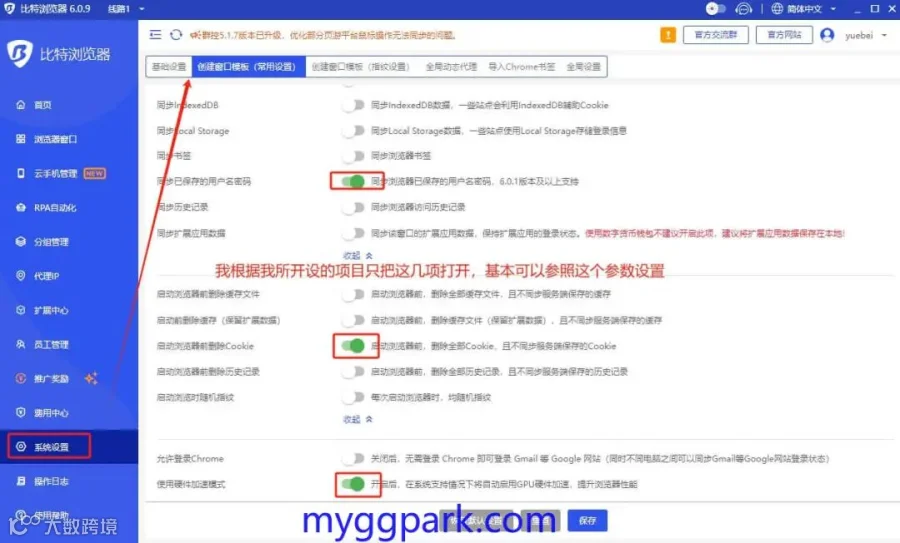The width and height of the screenshot is (900, 543).
Task: Switch to the 创建窗口模板（指纹设置）tab
Action: (361, 67)
